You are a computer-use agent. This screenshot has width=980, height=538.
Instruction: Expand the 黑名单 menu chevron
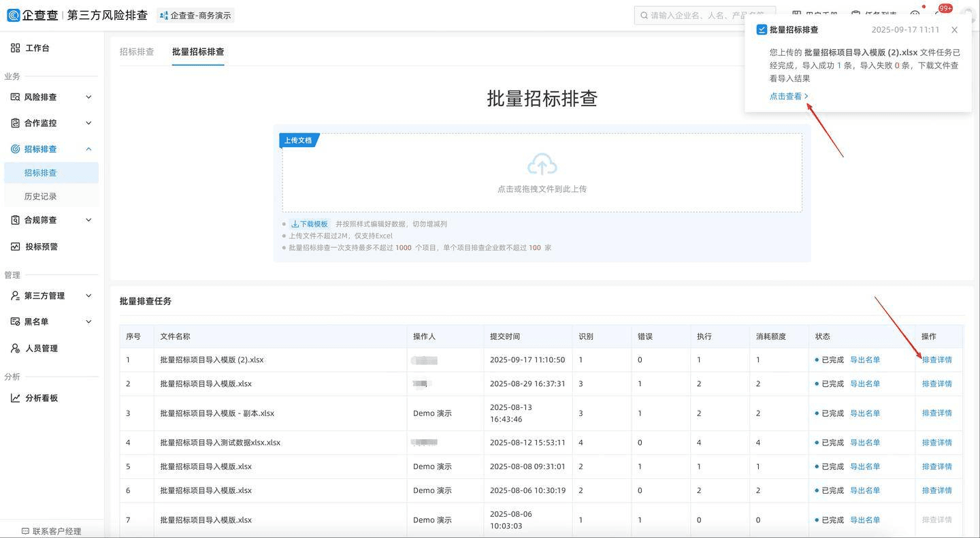[88, 321]
